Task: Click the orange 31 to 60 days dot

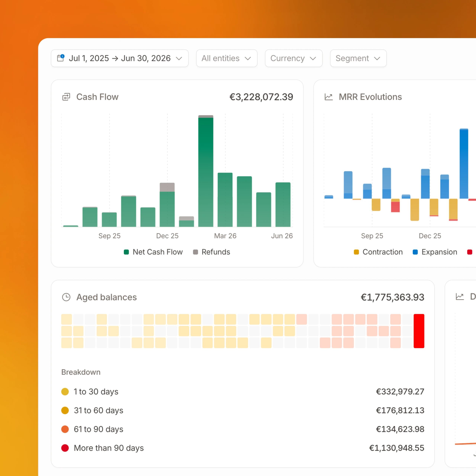Action: click(65, 410)
